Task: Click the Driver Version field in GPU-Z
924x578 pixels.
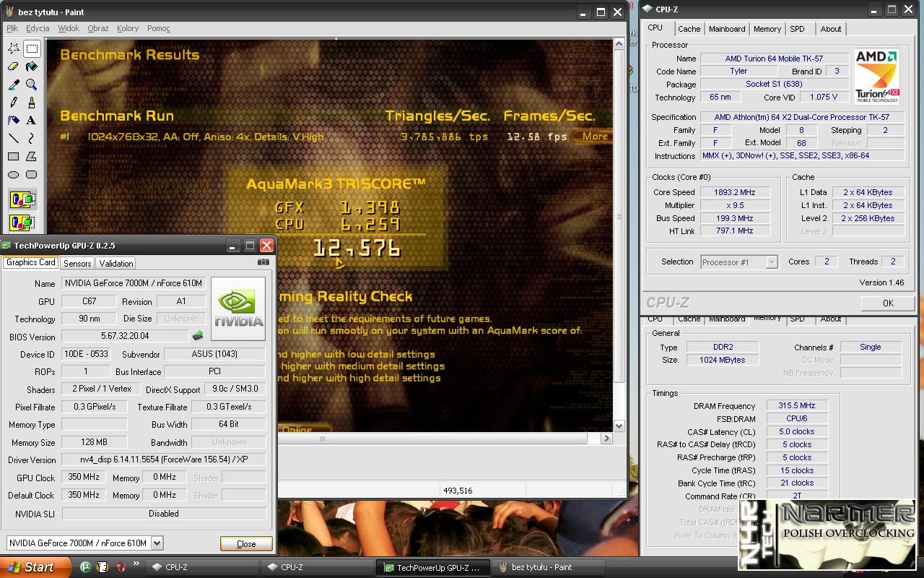Action: [164, 460]
